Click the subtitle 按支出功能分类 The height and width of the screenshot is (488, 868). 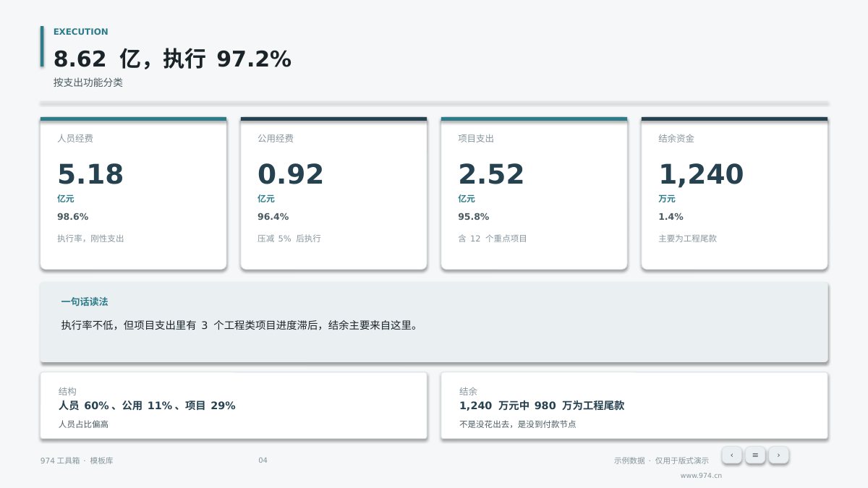88,82
